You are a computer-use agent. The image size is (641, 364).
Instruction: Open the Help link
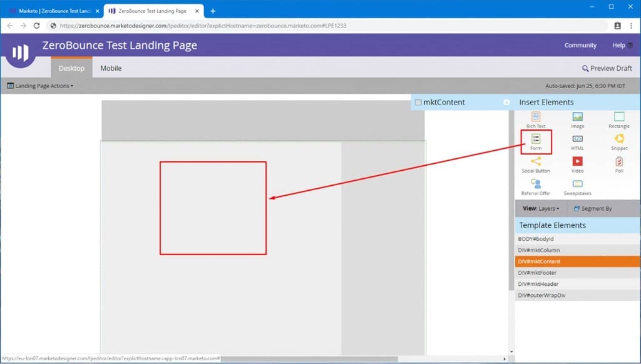(x=622, y=46)
